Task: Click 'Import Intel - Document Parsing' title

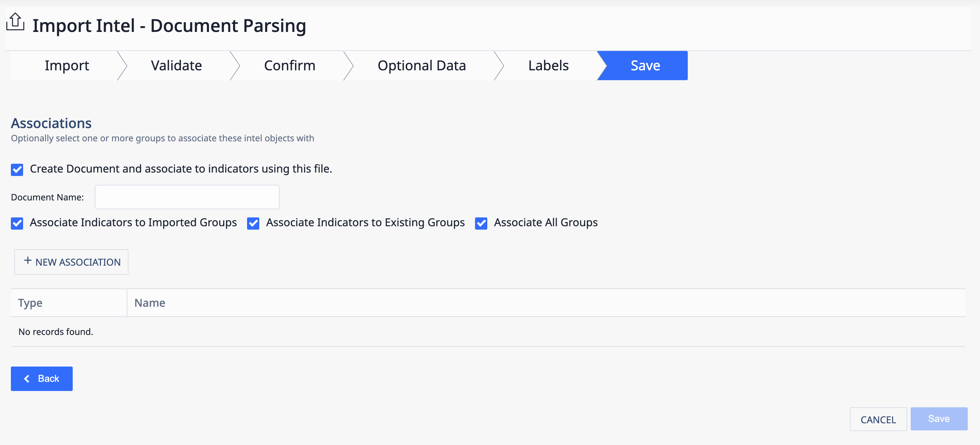Action: pos(169,25)
